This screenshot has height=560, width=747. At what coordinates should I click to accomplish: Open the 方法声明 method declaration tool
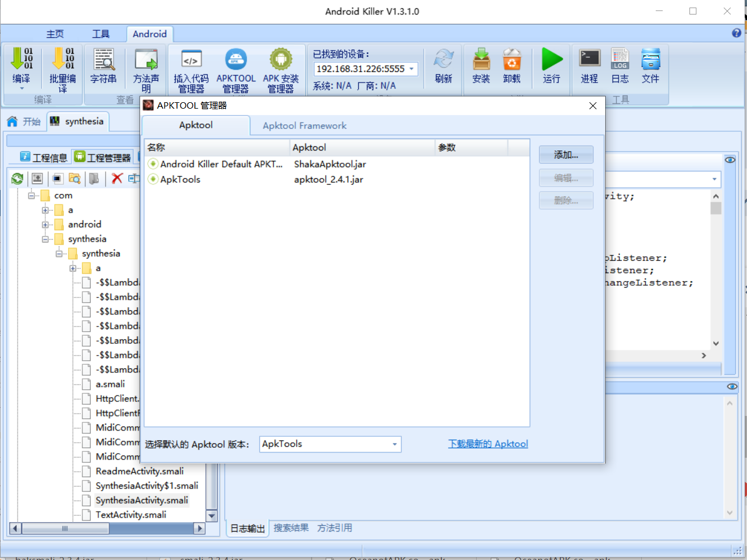[146, 59]
